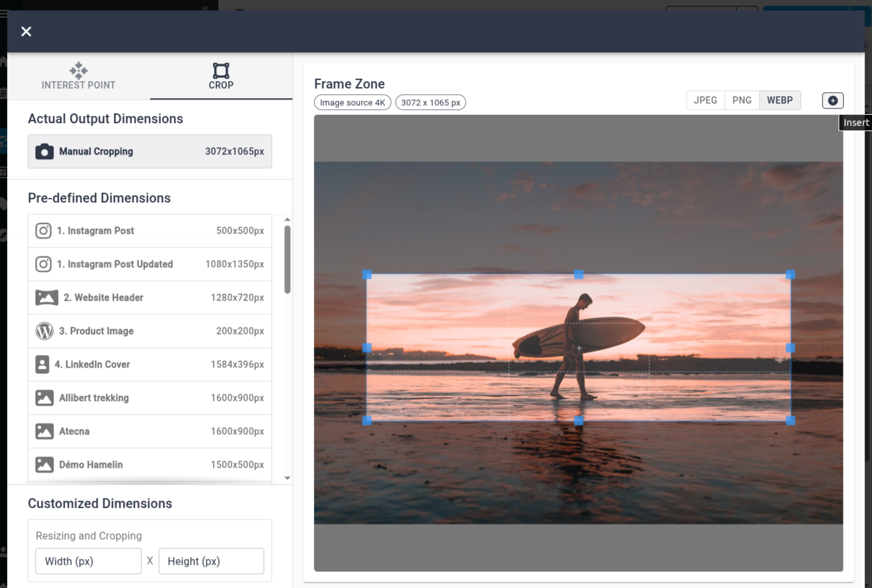Click the Website Header picture icon

tap(47, 298)
